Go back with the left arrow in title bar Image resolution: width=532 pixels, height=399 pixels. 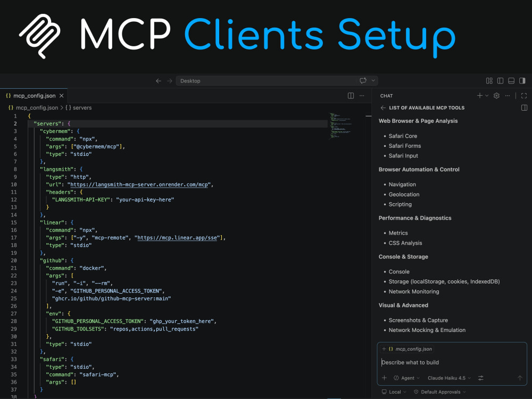[159, 81]
